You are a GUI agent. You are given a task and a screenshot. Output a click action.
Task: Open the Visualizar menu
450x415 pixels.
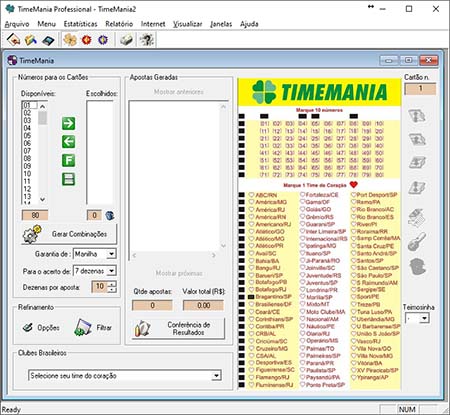(188, 24)
